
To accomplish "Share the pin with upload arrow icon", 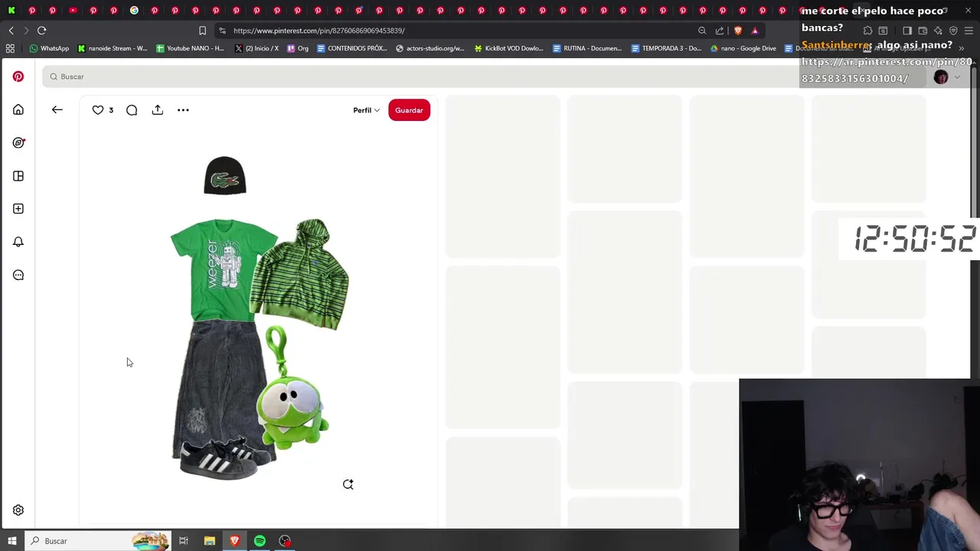I will click(158, 109).
